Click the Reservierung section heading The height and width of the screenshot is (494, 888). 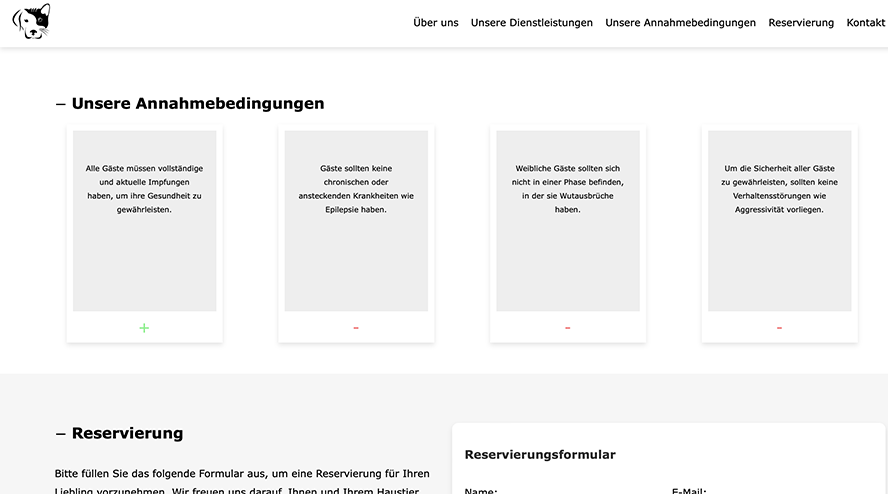(127, 433)
